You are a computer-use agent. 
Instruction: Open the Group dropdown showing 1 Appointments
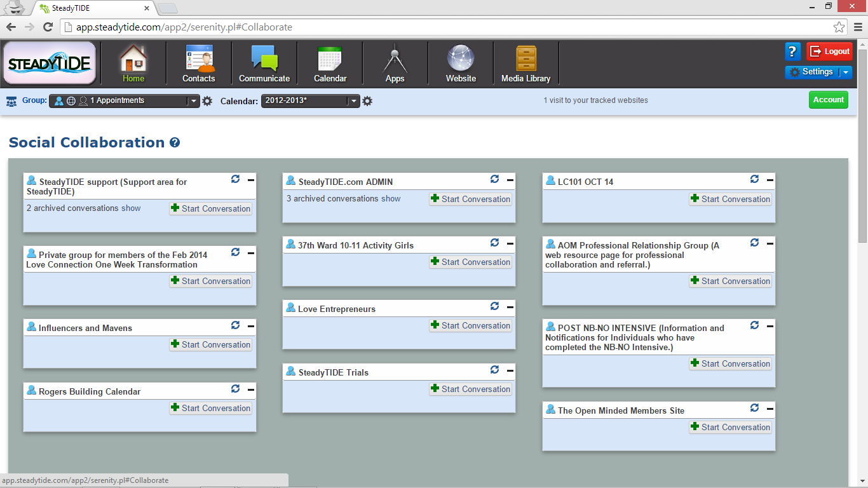[x=125, y=101]
